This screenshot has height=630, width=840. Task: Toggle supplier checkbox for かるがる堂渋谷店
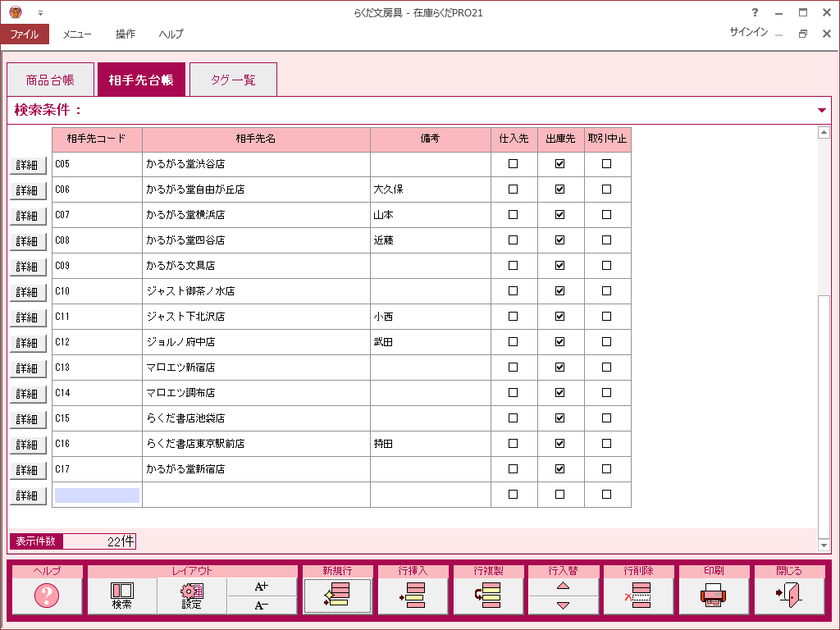click(x=514, y=164)
